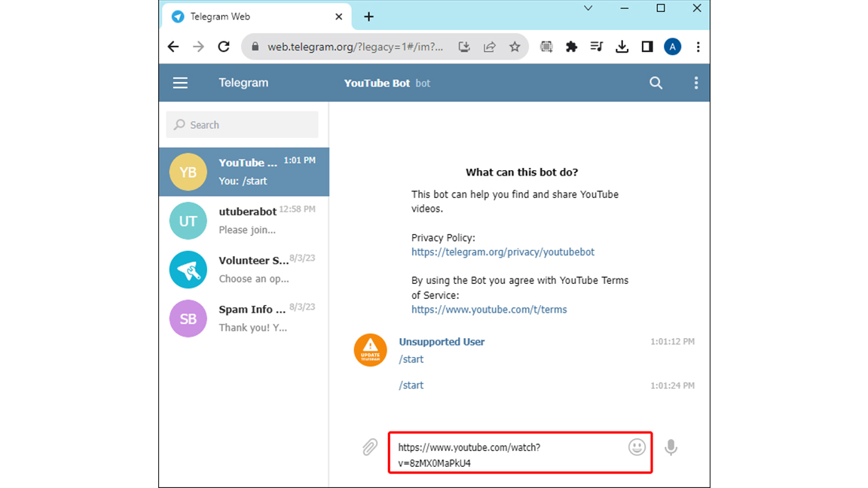Close the Telegram Web tab
Screen dimensions: 868x488
click(339, 17)
